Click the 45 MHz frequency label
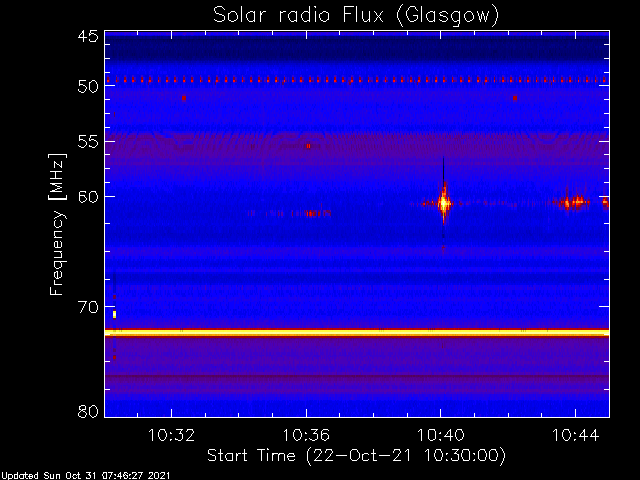The height and width of the screenshot is (480, 640). pos(88,37)
